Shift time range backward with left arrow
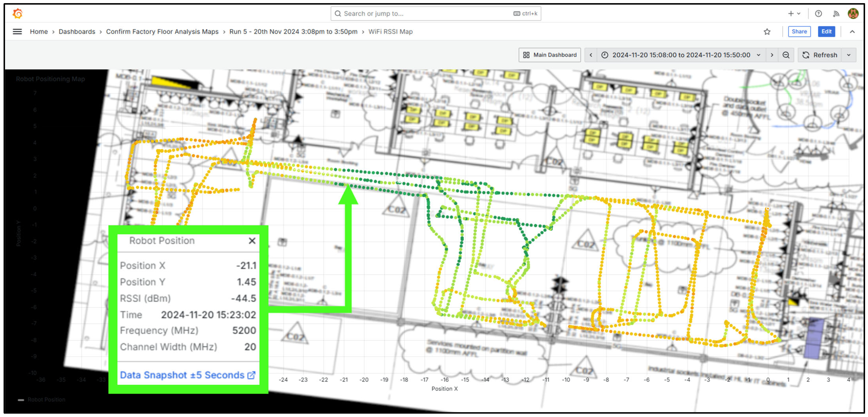This screenshot has width=868, height=417. click(x=591, y=55)
